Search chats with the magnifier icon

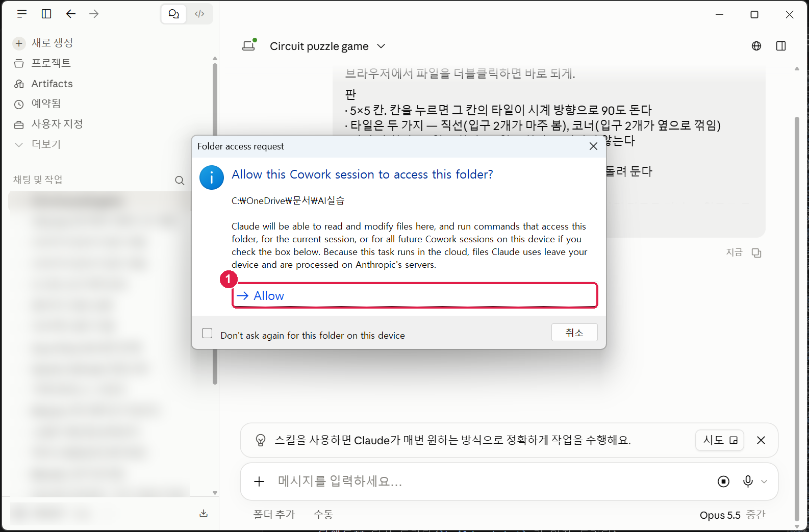point(180,180)
